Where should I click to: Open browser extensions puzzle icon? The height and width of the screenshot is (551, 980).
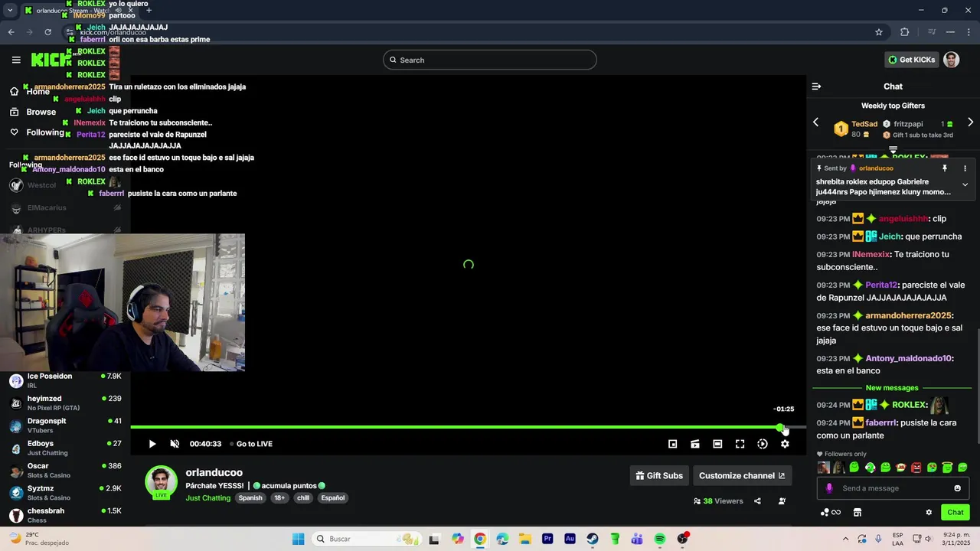click(x=905, y=32)
